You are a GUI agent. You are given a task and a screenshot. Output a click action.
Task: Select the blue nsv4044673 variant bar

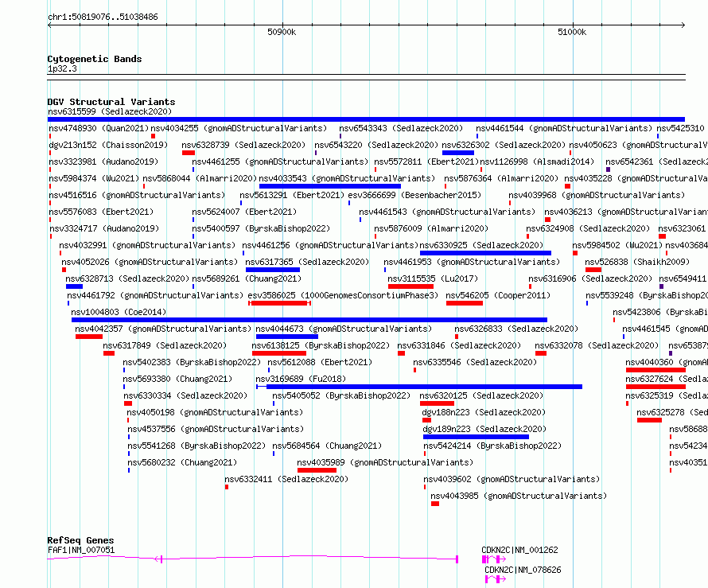click(x=286, y=337)
